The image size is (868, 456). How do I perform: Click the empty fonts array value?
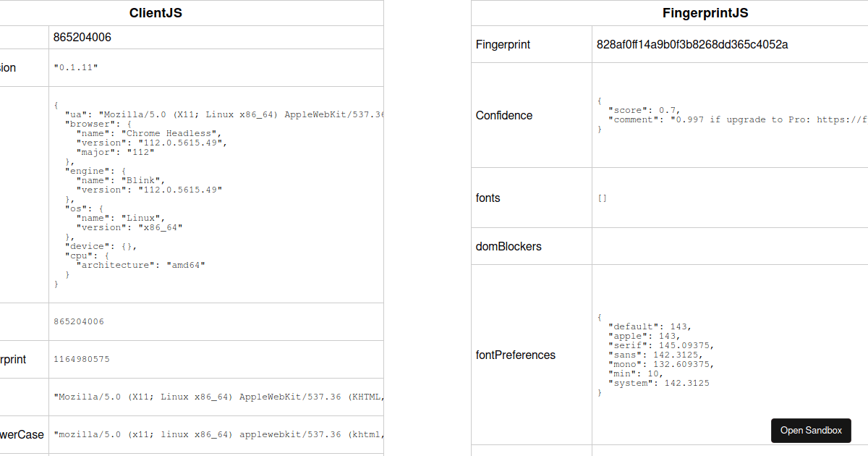[x=602, y=198]
